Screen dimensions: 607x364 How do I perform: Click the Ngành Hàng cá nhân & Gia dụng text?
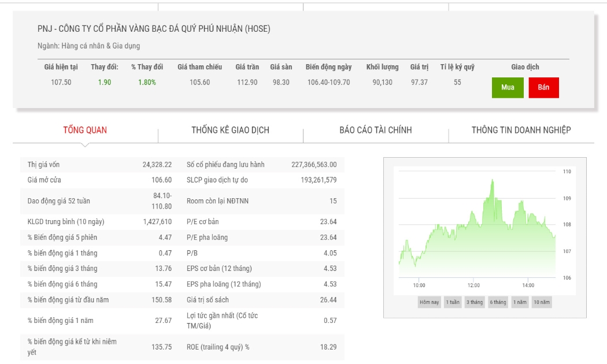(88, 46)
